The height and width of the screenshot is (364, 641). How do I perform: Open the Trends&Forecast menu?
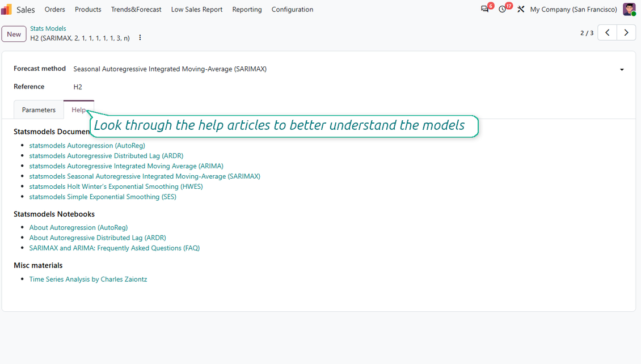[x=136, y=10]
